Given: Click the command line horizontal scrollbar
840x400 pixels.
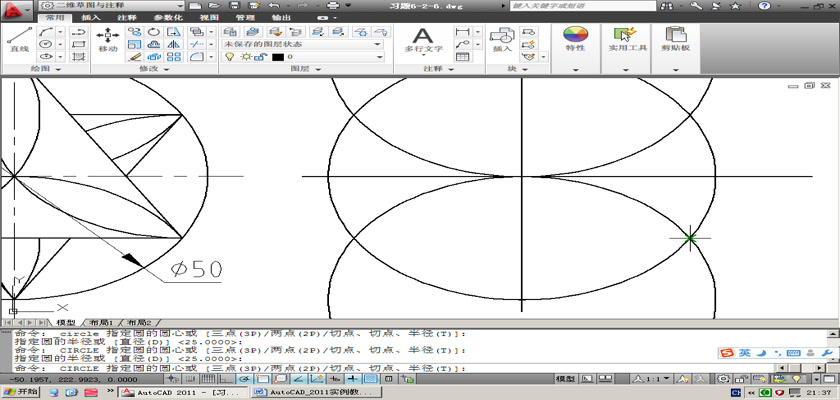Looking at the screenshot, I should [x=802, y=368].
